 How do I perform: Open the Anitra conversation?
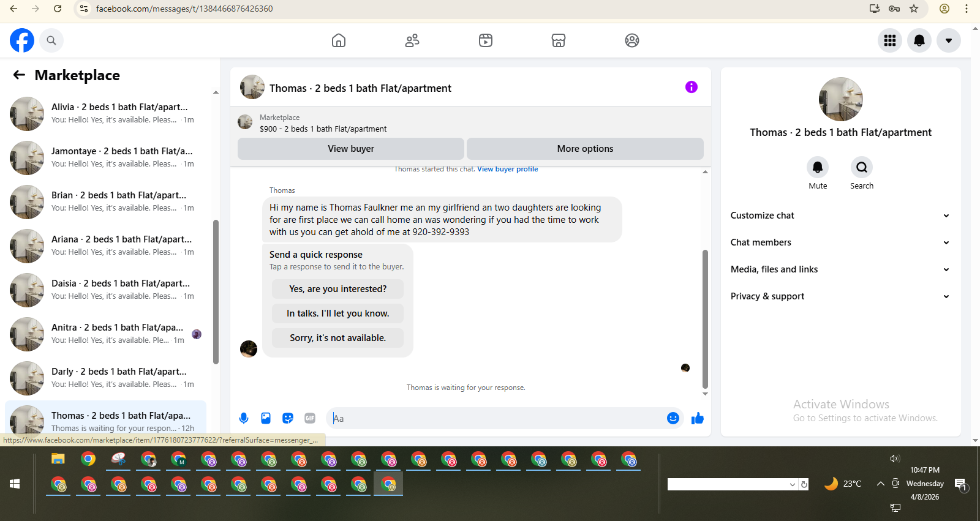point(105,334)
